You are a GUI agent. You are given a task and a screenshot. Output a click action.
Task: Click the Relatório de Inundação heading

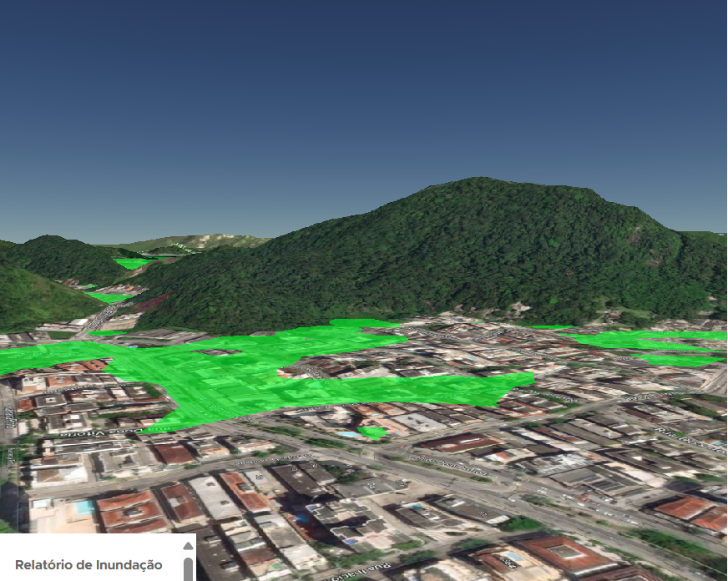[x=88, y=566]
